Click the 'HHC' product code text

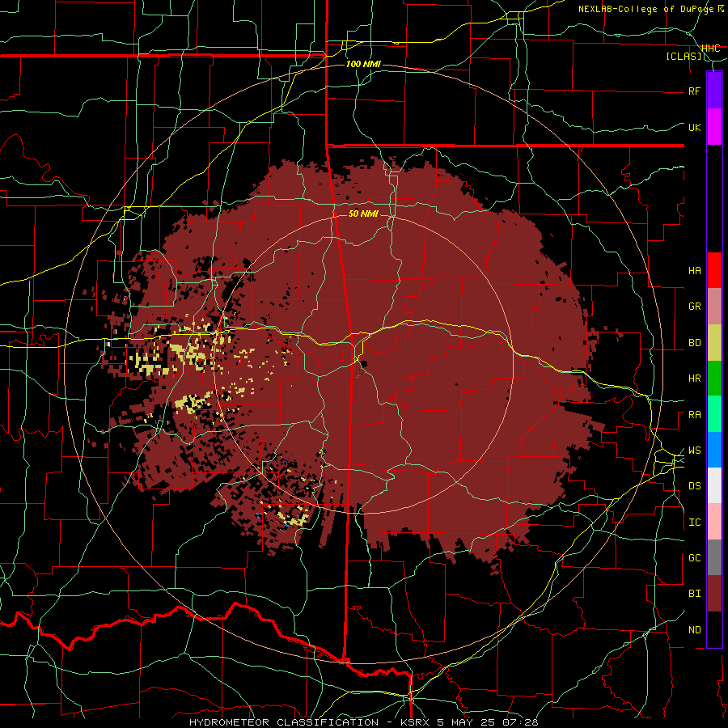pos(711,48)
